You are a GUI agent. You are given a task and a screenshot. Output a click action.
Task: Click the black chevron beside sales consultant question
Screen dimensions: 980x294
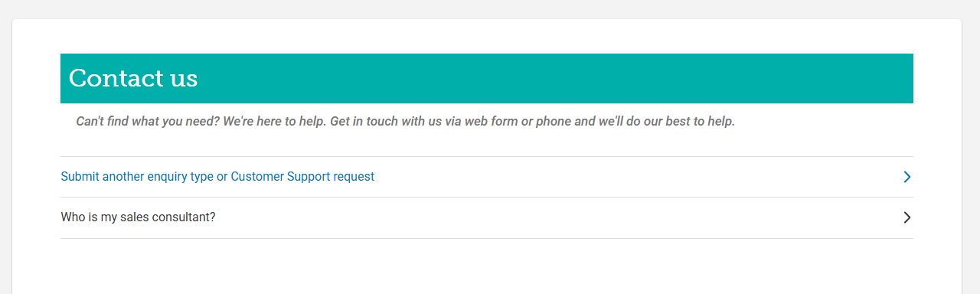pos(907,217)
